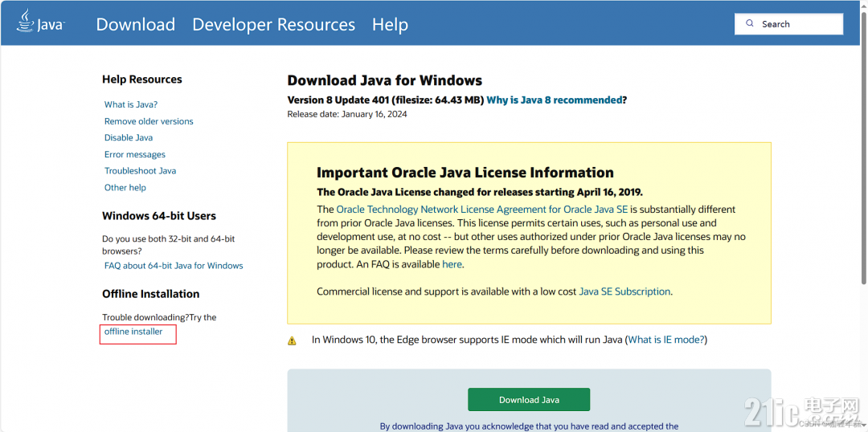Image resolution: width=868 pixels, height=432 pixels.
Task: Click the search magnifier icon
Action: coord(750,24)
